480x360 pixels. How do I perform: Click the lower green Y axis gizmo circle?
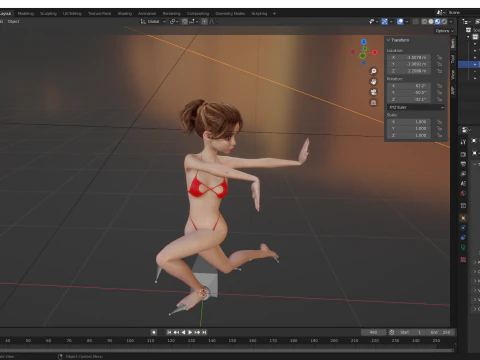point(363,56)
